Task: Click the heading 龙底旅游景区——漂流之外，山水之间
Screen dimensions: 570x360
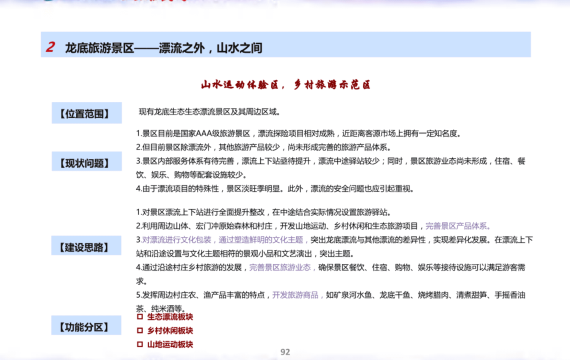Action: (164, 48)
